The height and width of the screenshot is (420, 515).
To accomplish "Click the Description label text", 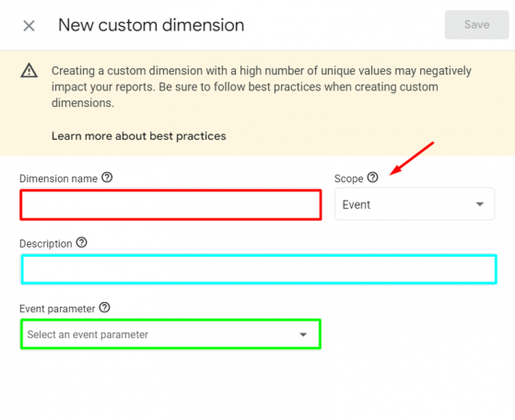I will tap(46, 244).
